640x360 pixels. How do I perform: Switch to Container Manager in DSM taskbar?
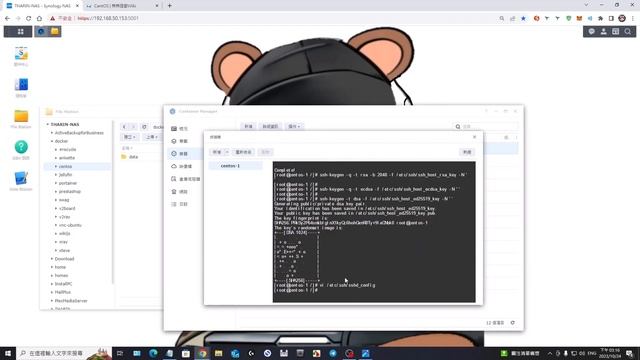[x=41, y=31]
